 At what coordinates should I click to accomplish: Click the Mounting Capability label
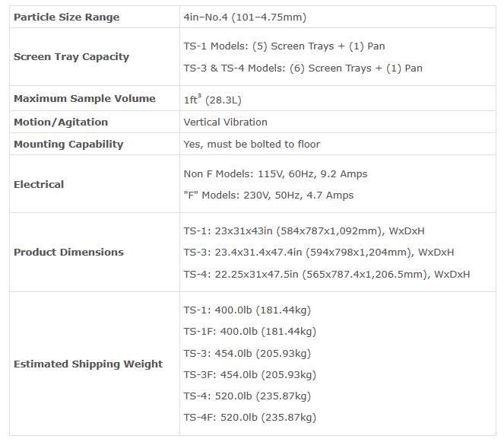pyautogui.click(x=68, y=145)
